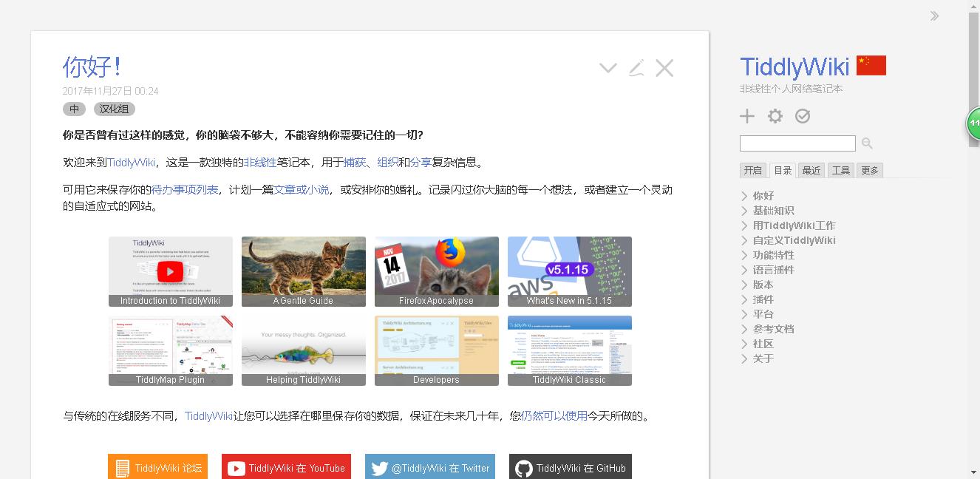Open control panel gear icon
Screen dimensions: 980x479
click(x=775, y=116)
